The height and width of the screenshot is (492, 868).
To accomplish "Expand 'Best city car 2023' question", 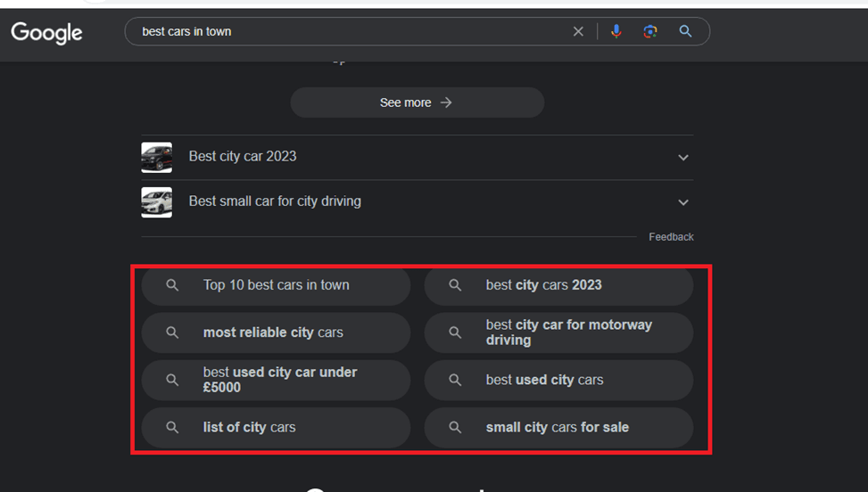I will click(682, 158).
